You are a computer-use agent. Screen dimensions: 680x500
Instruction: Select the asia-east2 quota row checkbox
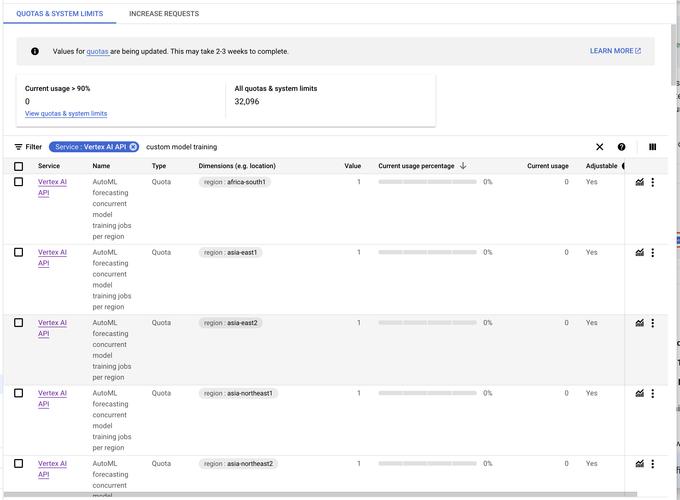pos(19,322)
